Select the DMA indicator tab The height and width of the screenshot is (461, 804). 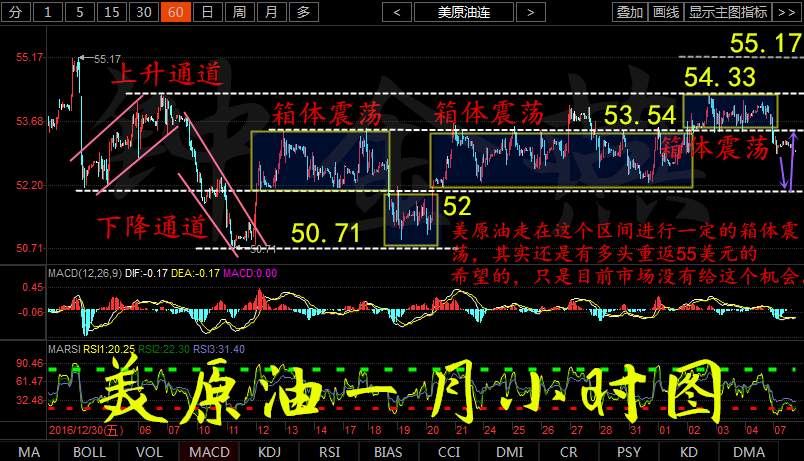[749, 452]
